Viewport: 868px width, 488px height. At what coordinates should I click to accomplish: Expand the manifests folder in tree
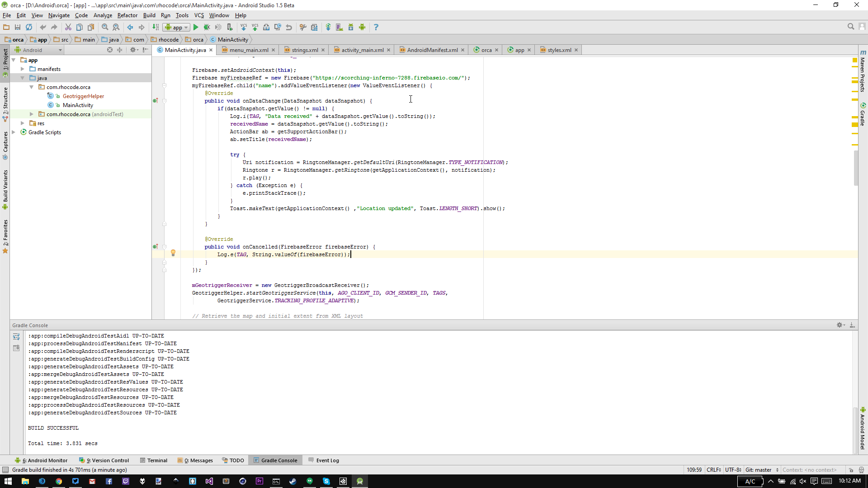tap(23, 69)
